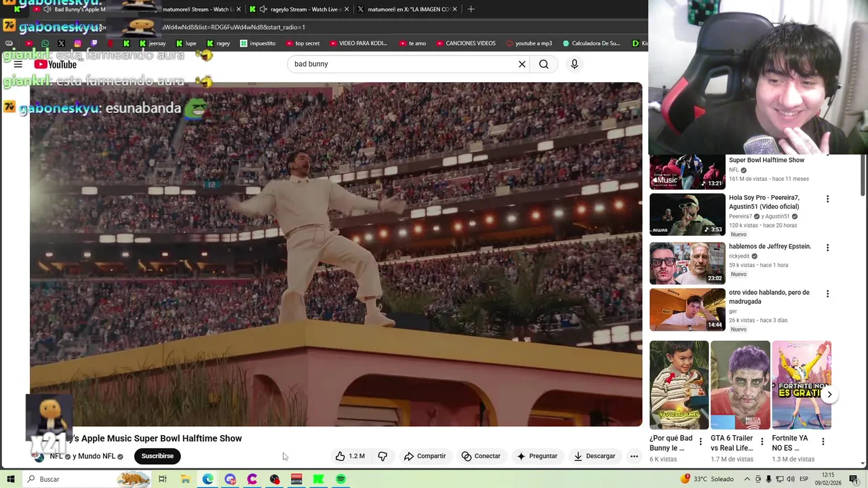Open Fortnite YA NO ES short

coord(801,385)
